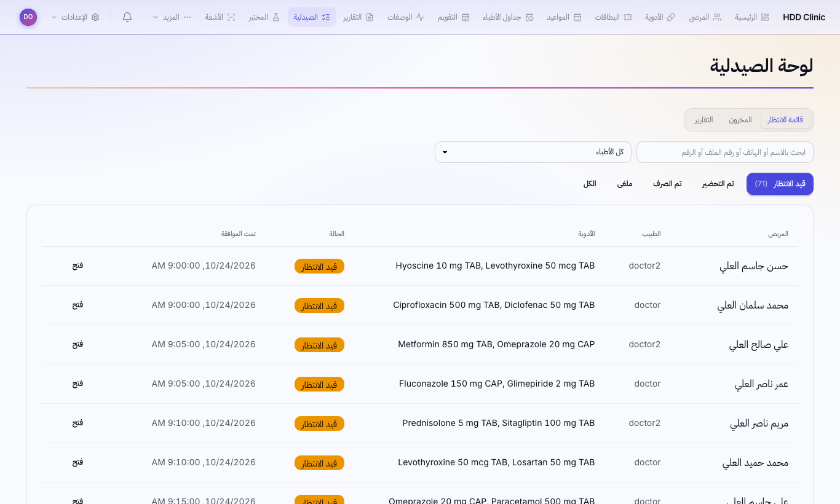Open the التقارير tab under pharmacy board
The height and width of the screenshot is (504, 840).
click(x=704, y=120)
